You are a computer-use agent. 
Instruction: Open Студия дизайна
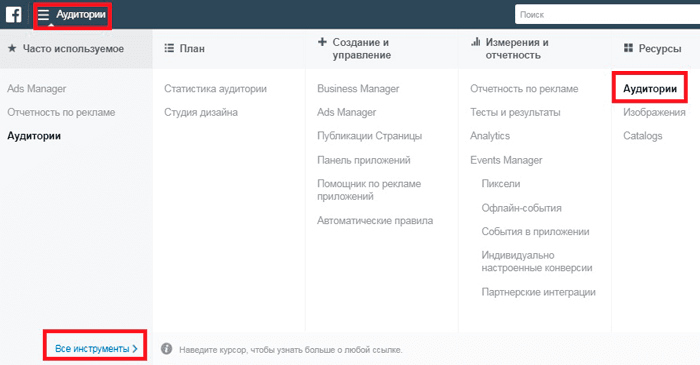pyautogui.click(x=201, y=112)
